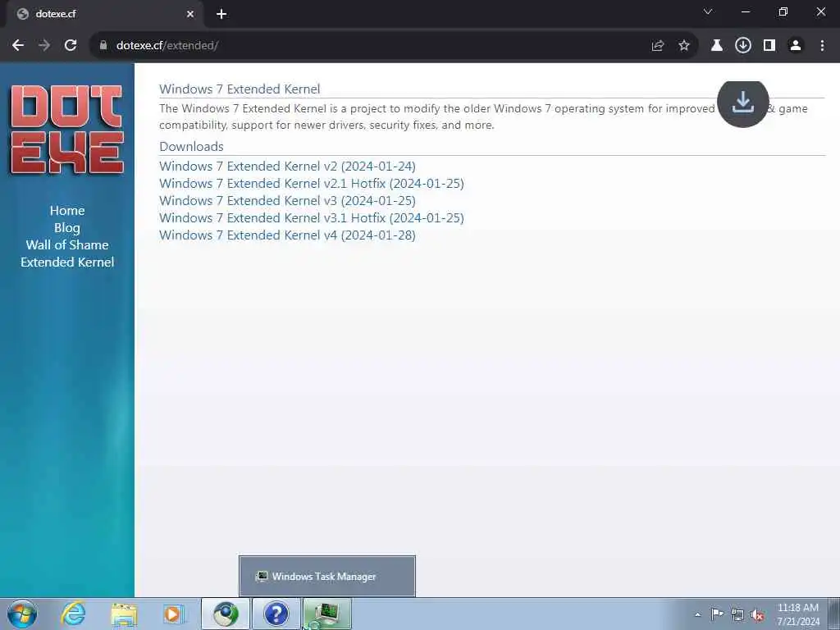Viewport: 840px width, 630px height.
Task: Toggle the side panel icon
Action: click(x=769, y=46)
